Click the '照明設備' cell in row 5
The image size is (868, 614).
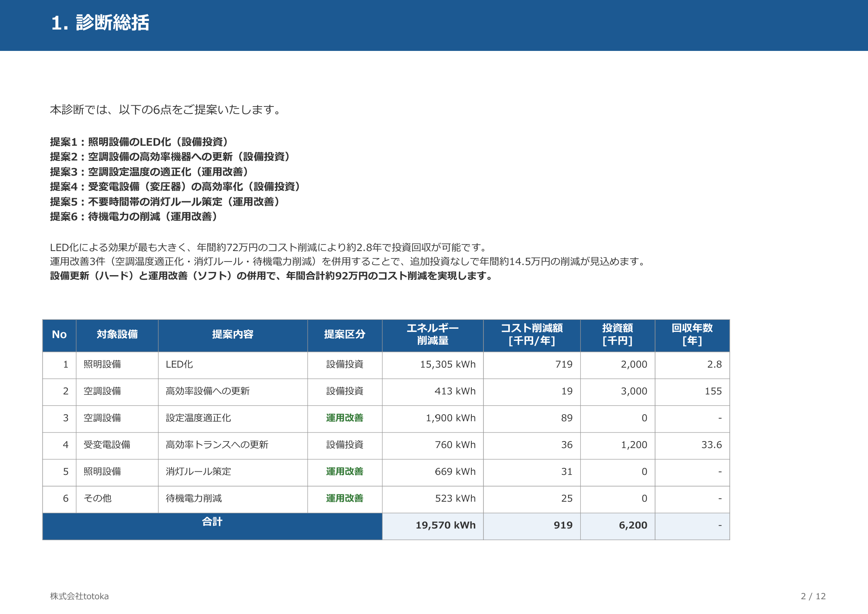117,473
